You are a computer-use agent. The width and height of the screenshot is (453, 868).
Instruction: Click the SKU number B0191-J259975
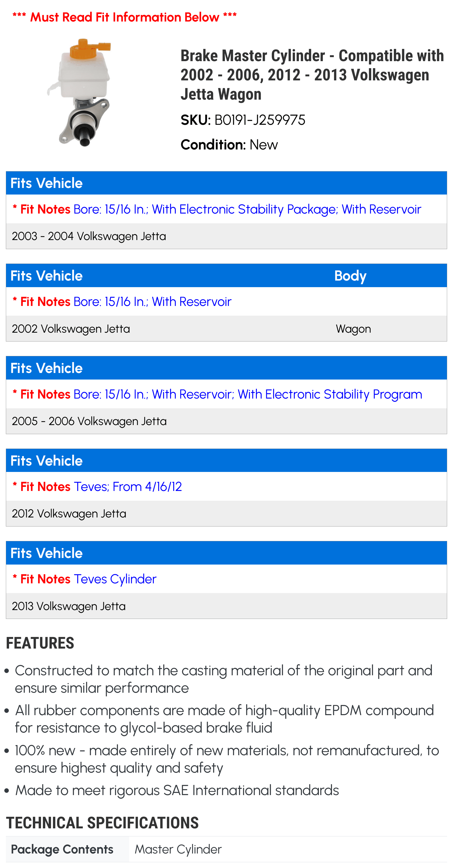260,120
